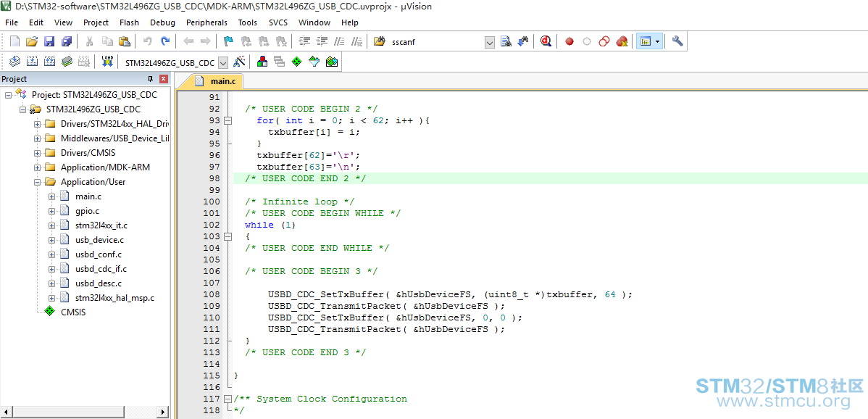
Task: Click the Translate file icon
Action: (x=15, y=62)
